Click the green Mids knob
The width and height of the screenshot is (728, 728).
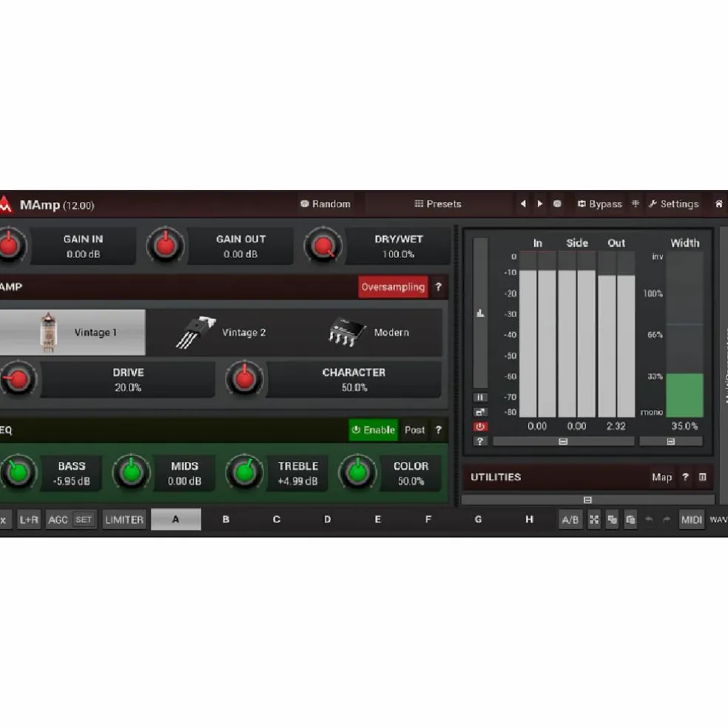132,473
